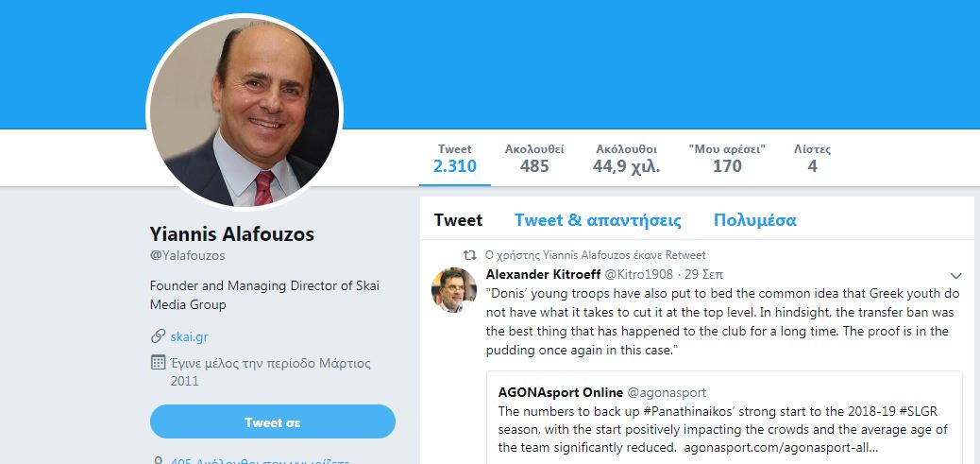Open the AGONAsport Online quoted tweet header
This screenshot has width=980, height=464.
coord(561,392)
